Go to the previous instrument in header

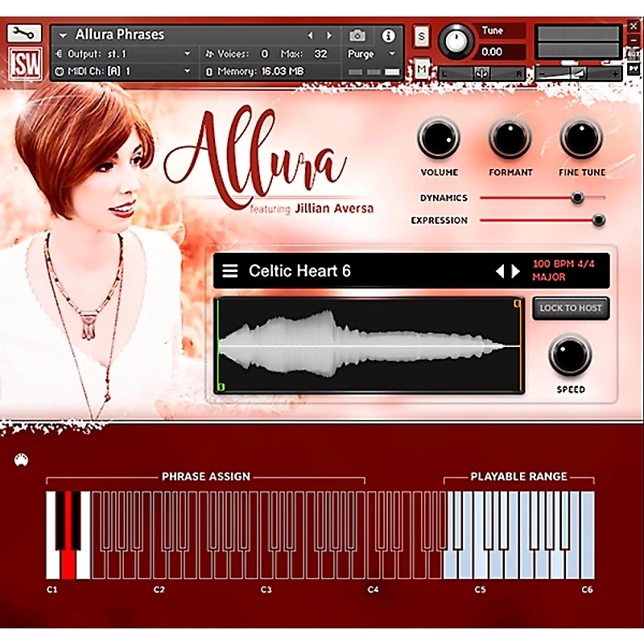(x=310, y=35)
